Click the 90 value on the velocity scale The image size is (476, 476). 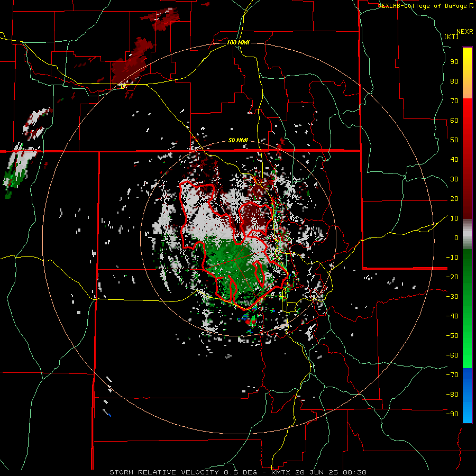pos(454,62)
